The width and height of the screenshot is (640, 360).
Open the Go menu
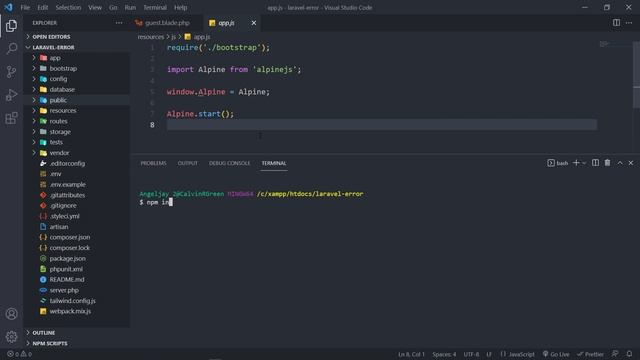pyautogui.click(x=113, y=7)
